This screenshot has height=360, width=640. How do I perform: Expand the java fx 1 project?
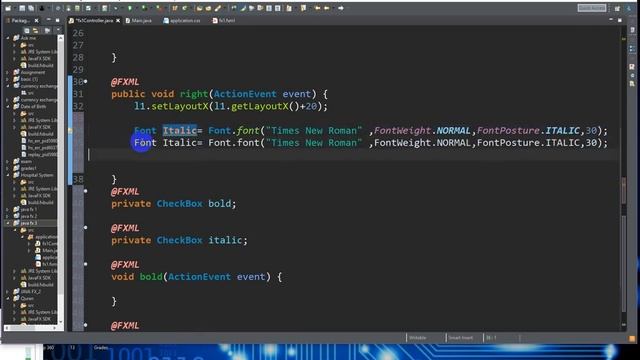coord(8,209)
